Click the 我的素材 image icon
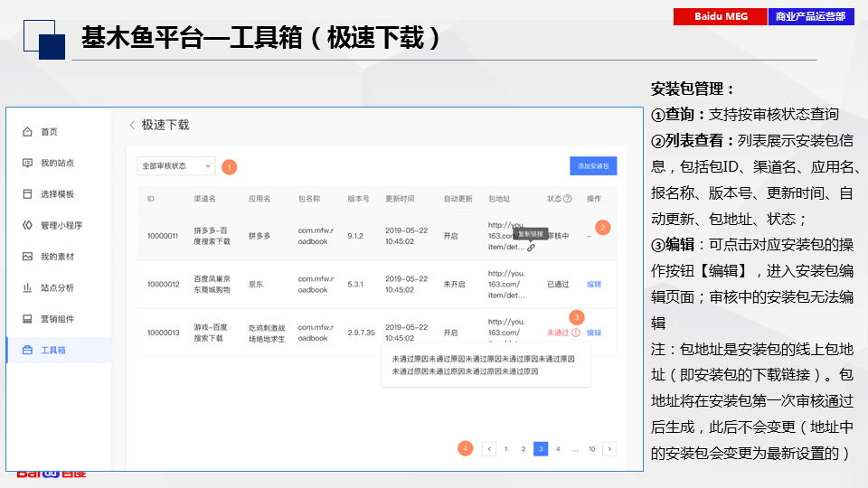The image size is (868, 488). coord(27,256)
